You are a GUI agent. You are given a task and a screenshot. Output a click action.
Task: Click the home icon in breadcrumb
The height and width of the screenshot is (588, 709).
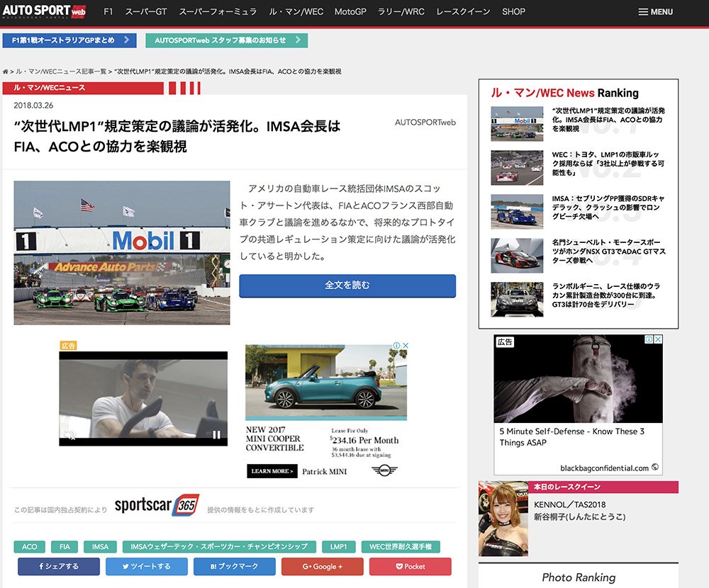point(6,72)
